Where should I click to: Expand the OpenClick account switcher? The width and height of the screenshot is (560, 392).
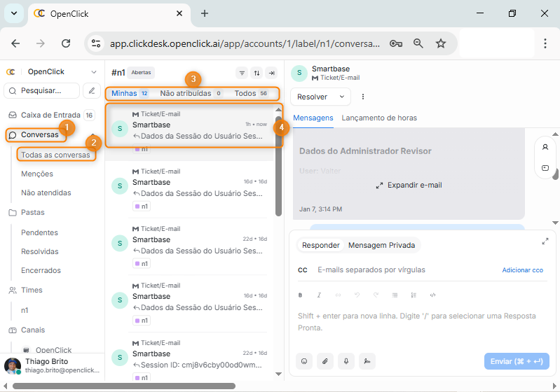(x=94, y=71)
